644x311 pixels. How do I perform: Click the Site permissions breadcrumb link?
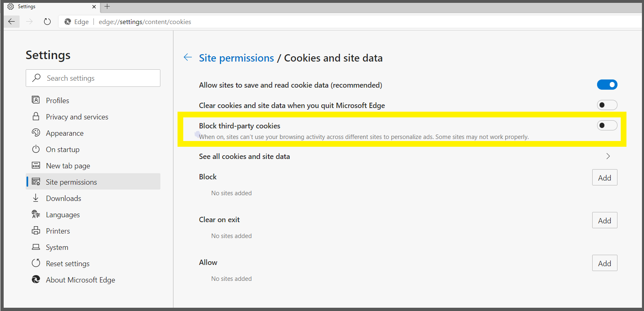(236, 58)
